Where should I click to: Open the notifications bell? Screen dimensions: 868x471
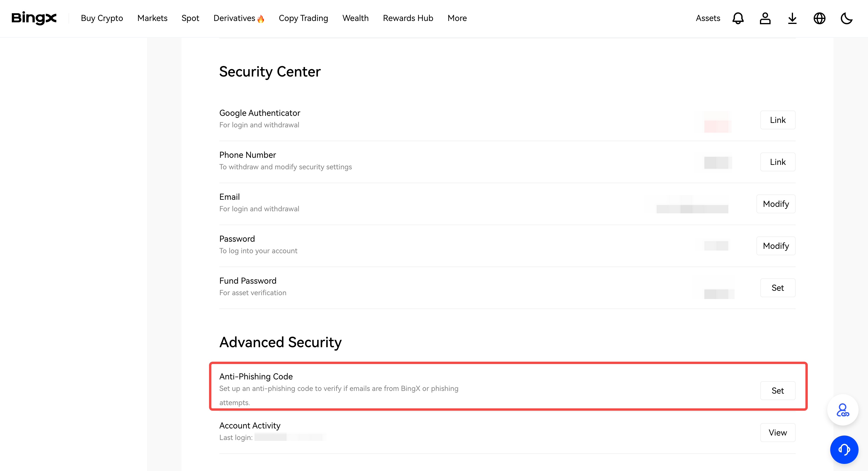coord(738,18)
